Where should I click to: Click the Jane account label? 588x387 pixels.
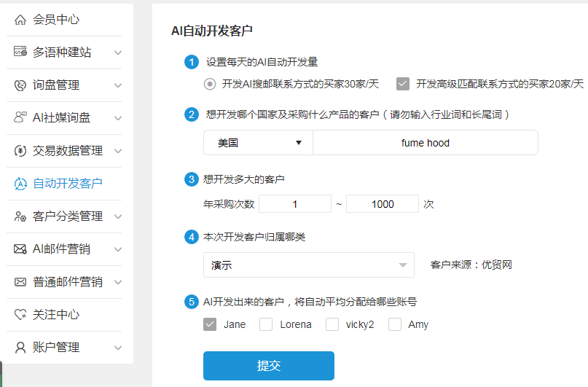pyautogui.click(x=235, y=324)
